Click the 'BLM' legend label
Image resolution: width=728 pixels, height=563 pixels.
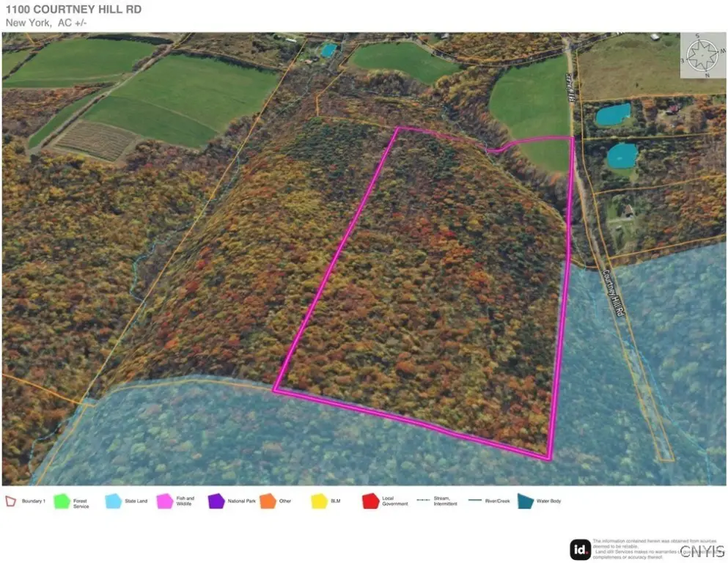click(x=335, y=501)
